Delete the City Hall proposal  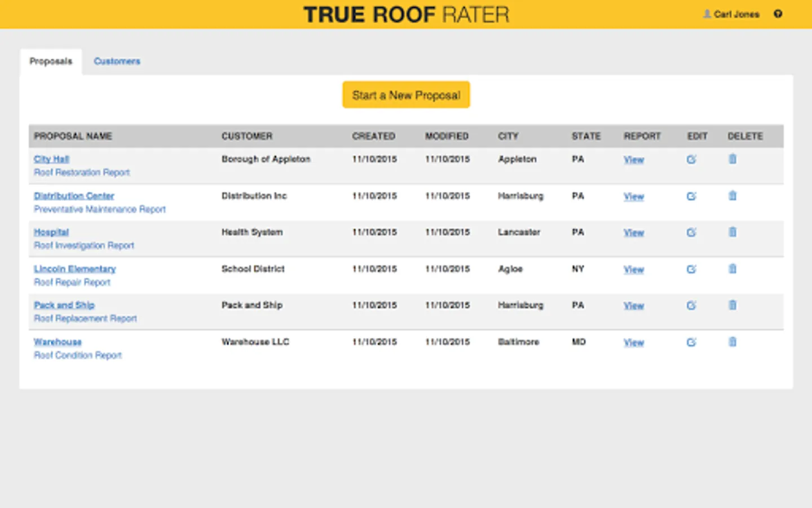pyautogui.click(x=732, y=159)
